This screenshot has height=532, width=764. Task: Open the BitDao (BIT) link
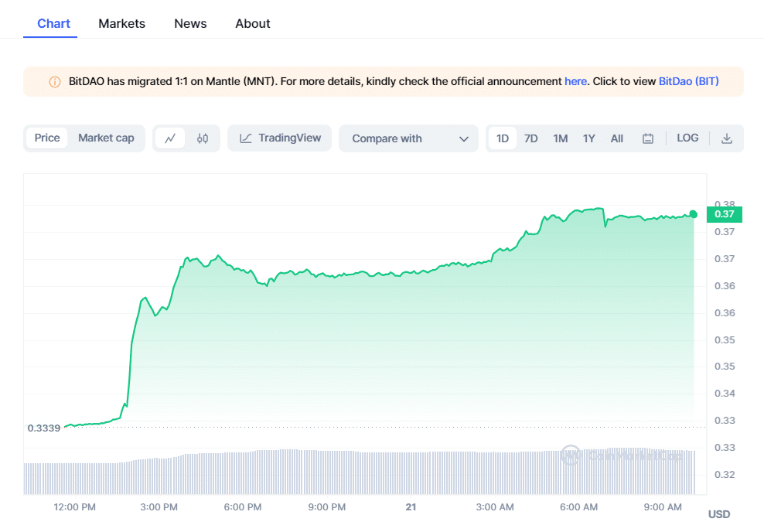pyautogui.click(x=688, y=81)
